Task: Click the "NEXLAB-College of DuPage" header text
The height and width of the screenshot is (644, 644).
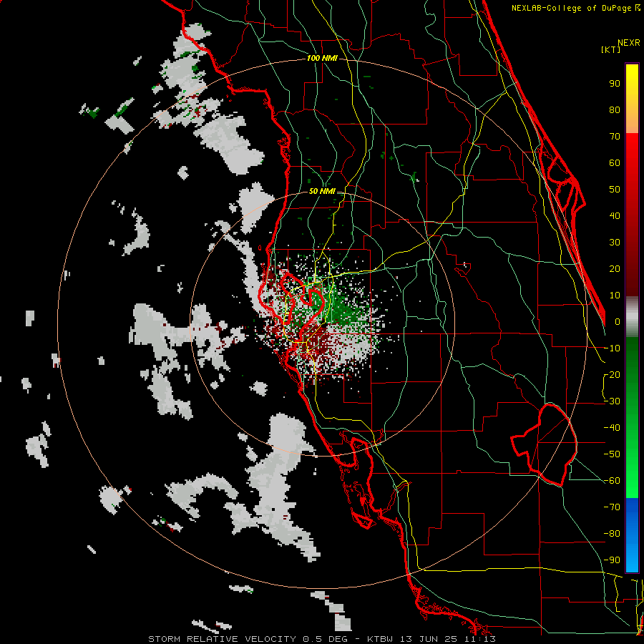Action: pyautogui.click(x=573, y=8)
